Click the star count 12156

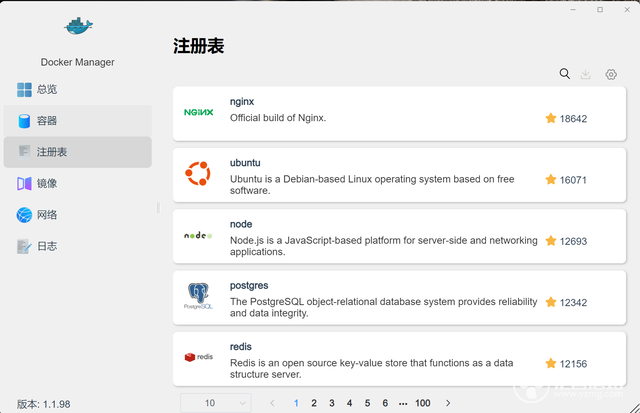click(573, 364)
